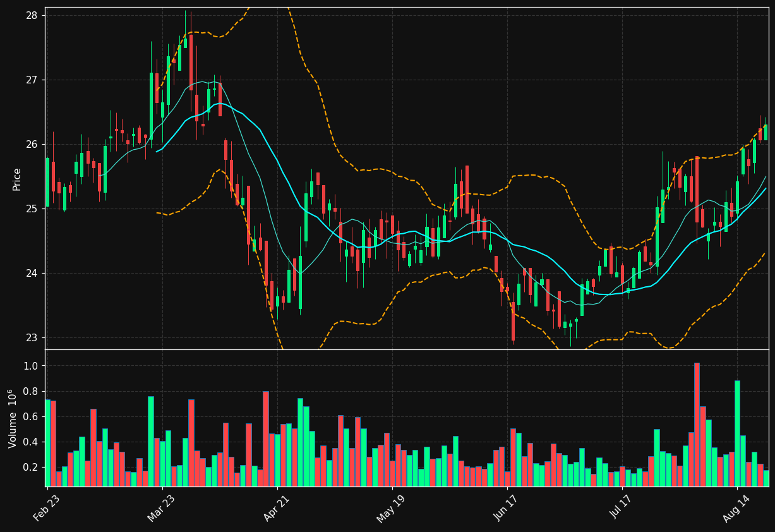
Task: Click the 1.0 volume axis label
Action: [32, 366]
